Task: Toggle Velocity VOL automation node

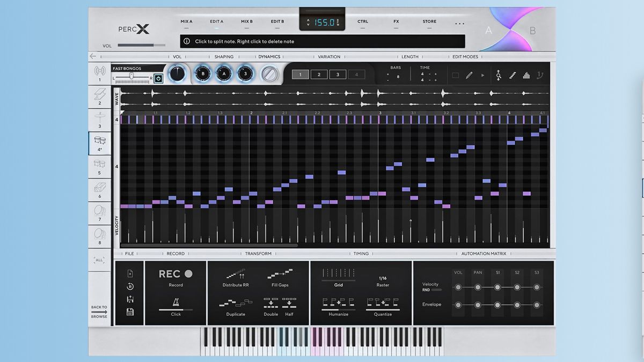Action: click(458, 287)
